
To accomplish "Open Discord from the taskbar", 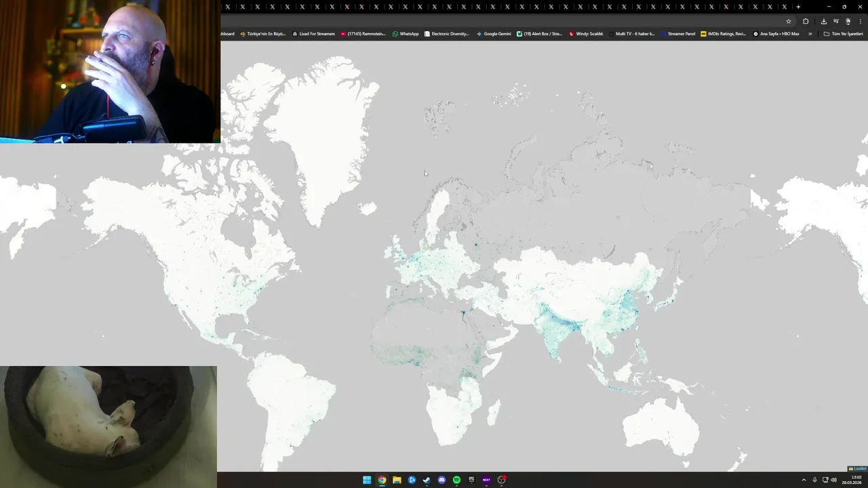I will (441, 480).
